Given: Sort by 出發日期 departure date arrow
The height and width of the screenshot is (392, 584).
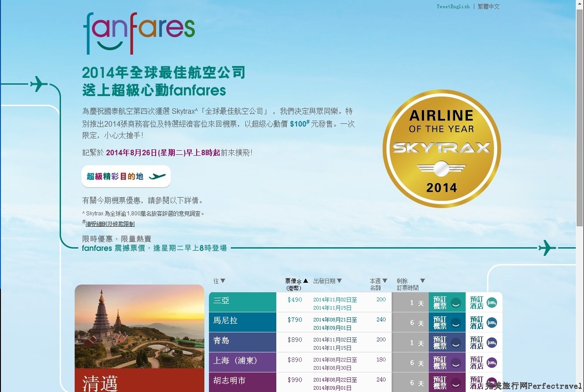Looking at the screenshot, I should [339, 281].
